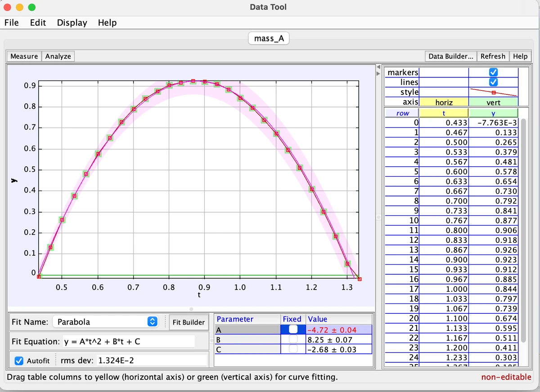Viewport: 540px width, 392px height.
Task: Click the last data marker near t=1.33
Action: pyautogui.click(x=359, y=279)
